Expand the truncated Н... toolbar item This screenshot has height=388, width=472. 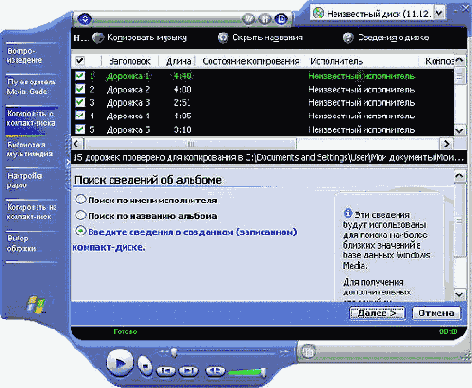81,38
